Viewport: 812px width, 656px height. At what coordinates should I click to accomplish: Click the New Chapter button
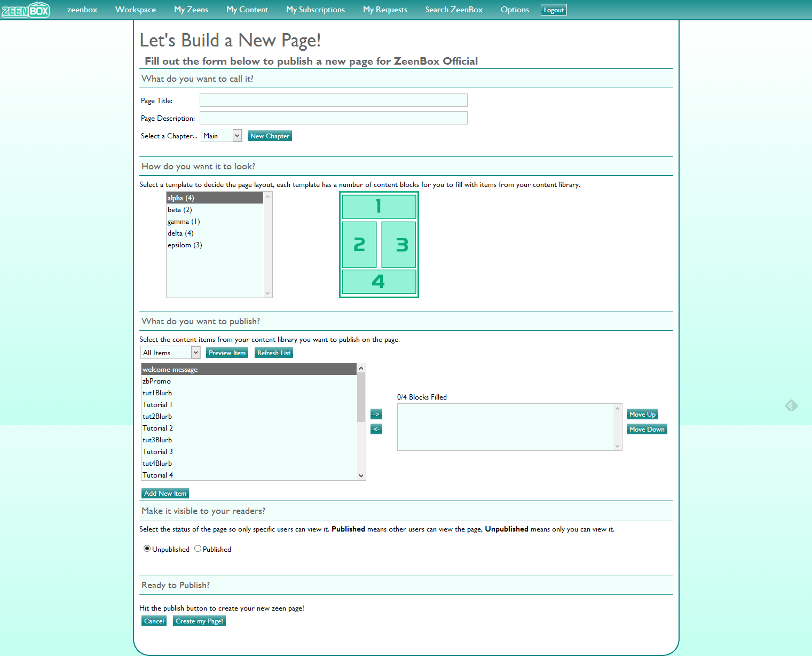270,136
